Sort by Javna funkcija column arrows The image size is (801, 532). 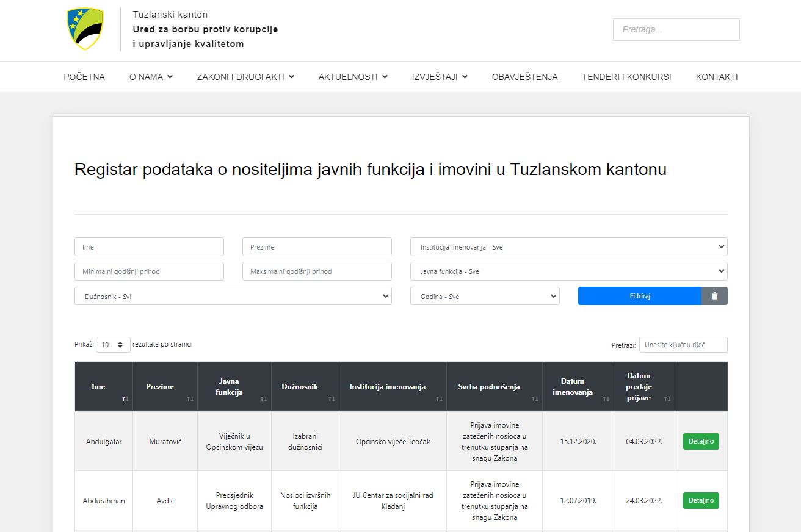coord(264,399)
